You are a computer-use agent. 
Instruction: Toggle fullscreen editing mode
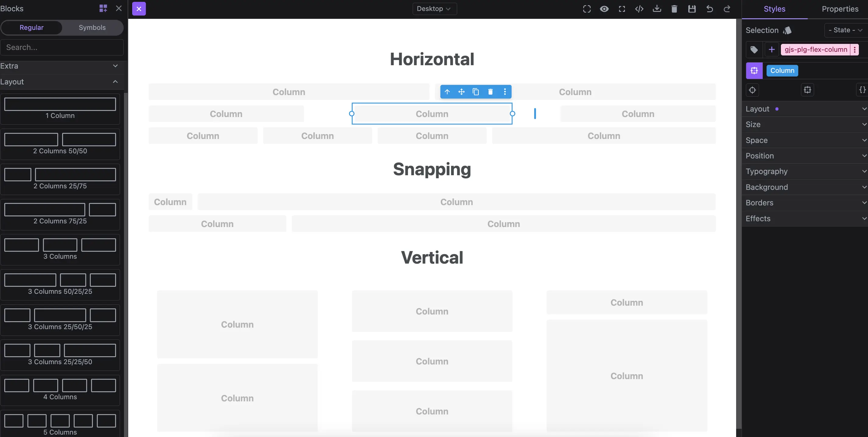(622, 9)
